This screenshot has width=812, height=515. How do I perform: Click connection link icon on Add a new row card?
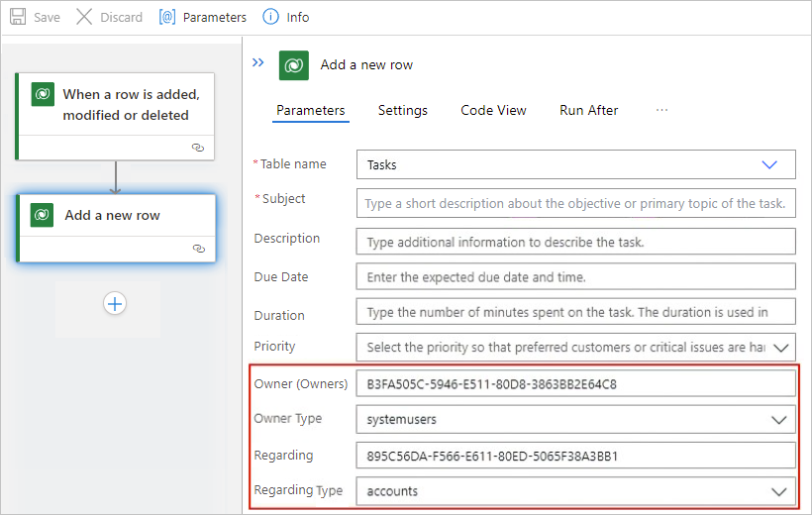click(x=198, y=249)
